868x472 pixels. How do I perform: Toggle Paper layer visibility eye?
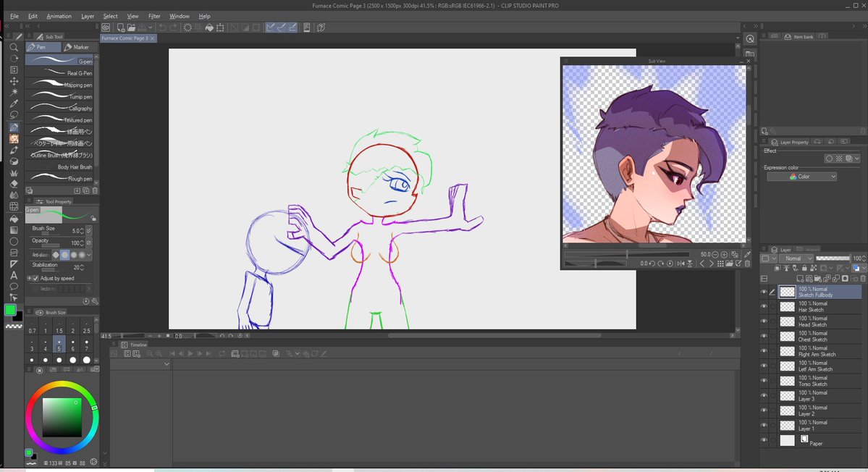click(x=764, y=440)
